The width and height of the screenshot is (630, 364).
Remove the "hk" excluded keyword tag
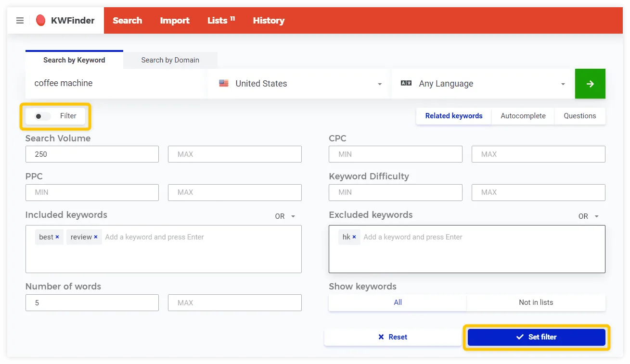(354, 237)
